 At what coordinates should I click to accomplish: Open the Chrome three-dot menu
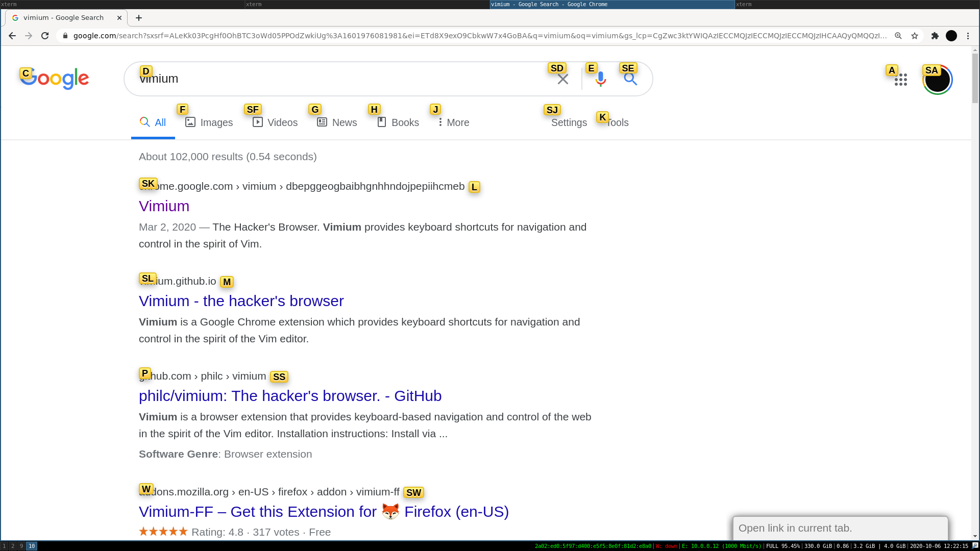(x=968, y=36)
